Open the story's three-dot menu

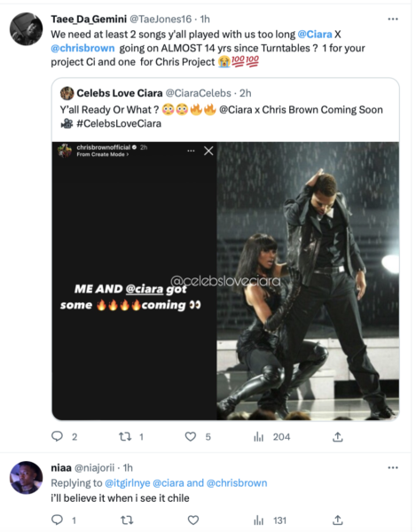coord(191,151)
